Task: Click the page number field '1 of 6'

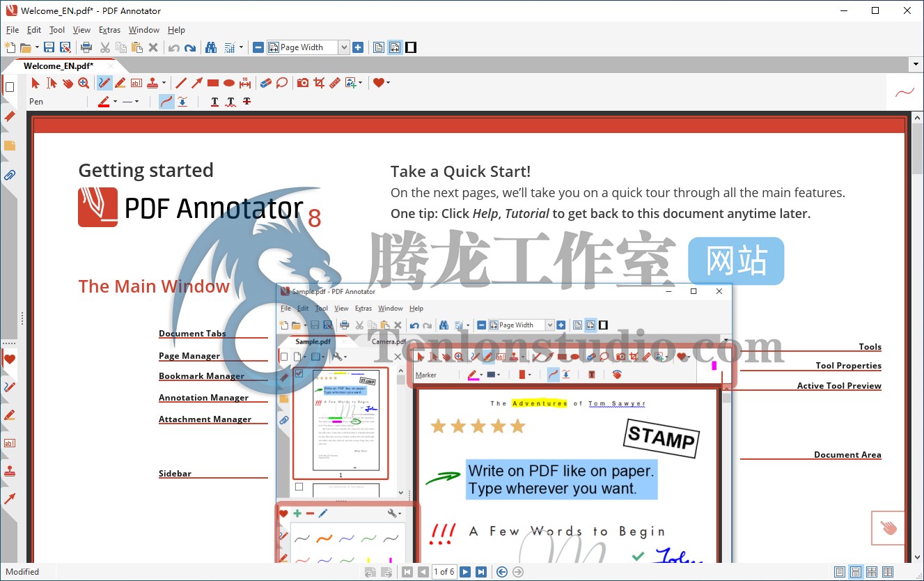Action: coord(444,572)
